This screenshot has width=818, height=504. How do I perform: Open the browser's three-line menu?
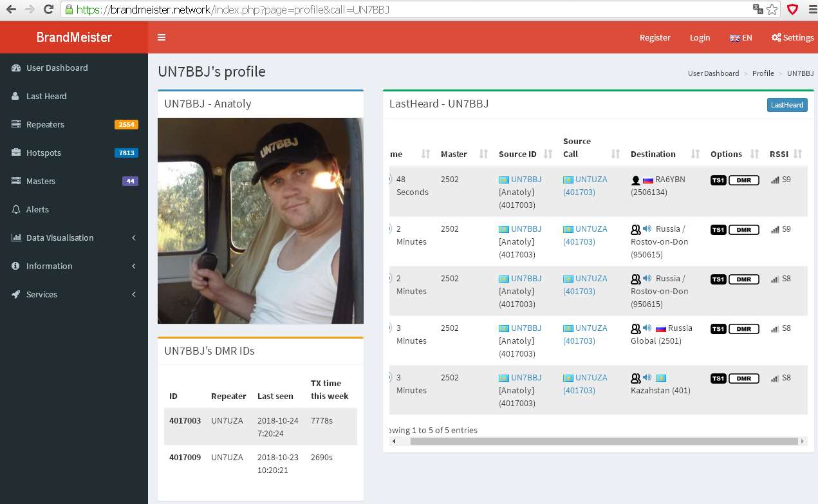[810, 10]
